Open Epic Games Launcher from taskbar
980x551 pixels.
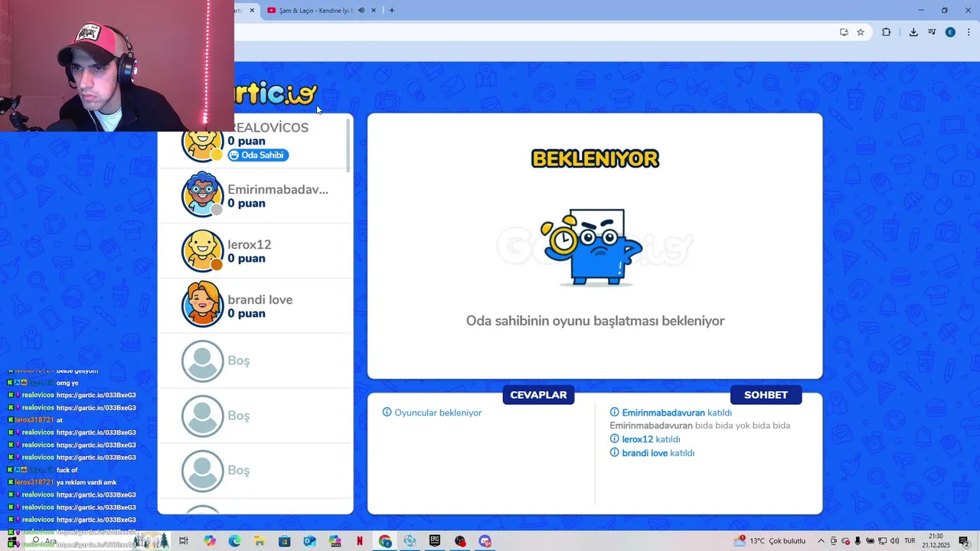(x=435, y=541)
